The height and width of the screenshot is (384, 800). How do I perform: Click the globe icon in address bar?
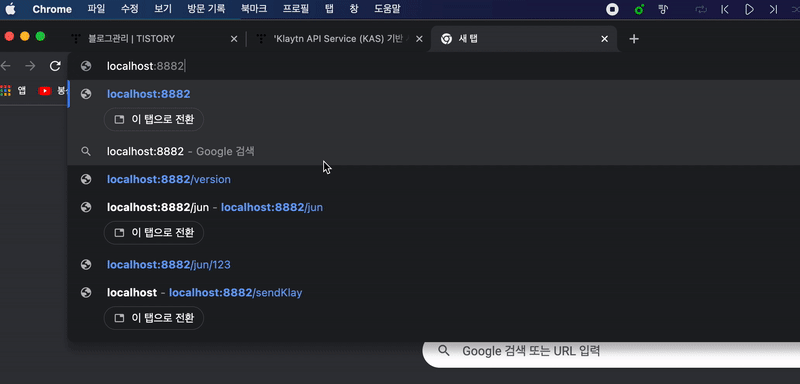coord(86,66)
